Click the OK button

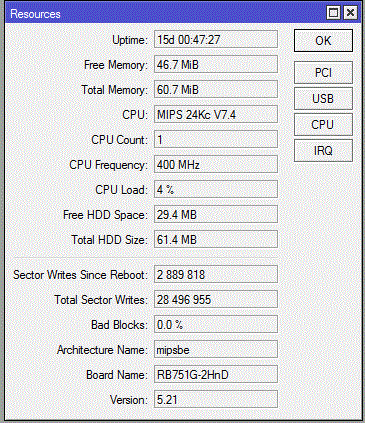click(x=323, y=40)
